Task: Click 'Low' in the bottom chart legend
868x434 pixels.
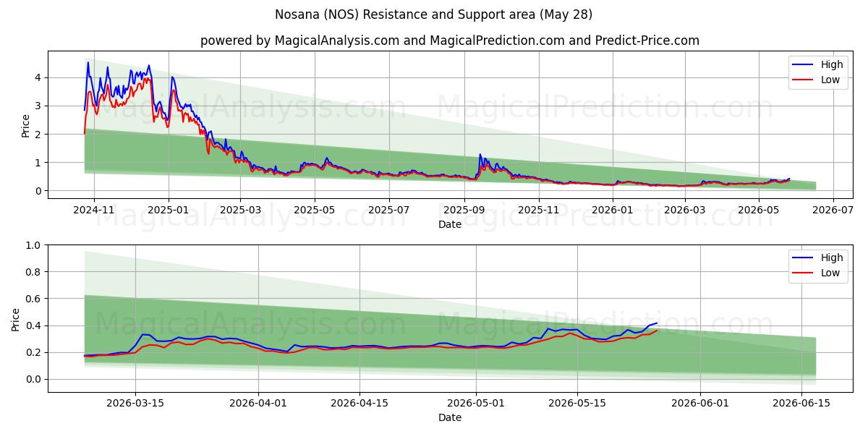Action: (830, 273)
